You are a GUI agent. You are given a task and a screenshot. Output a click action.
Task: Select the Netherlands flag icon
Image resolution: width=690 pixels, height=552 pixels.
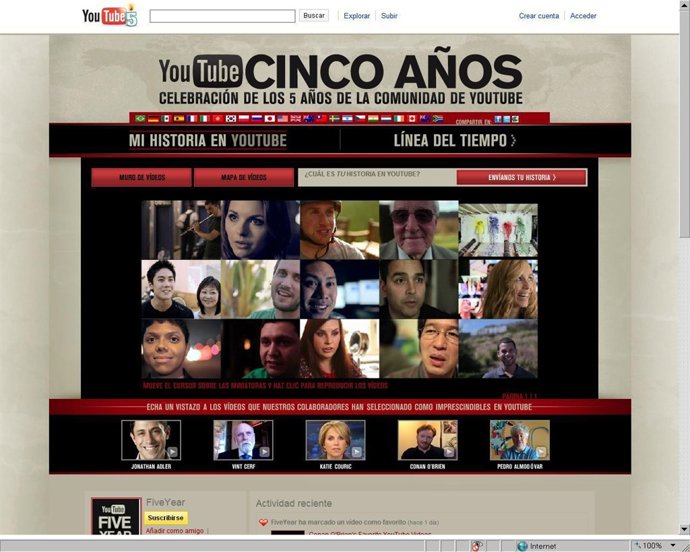point(386,118)
